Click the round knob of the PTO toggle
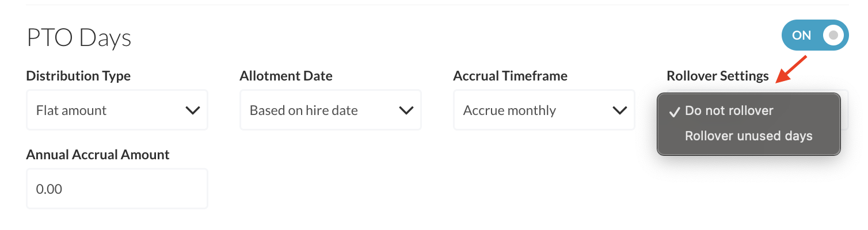The height and width of the screenshot is (230, 868). (832, 35)
